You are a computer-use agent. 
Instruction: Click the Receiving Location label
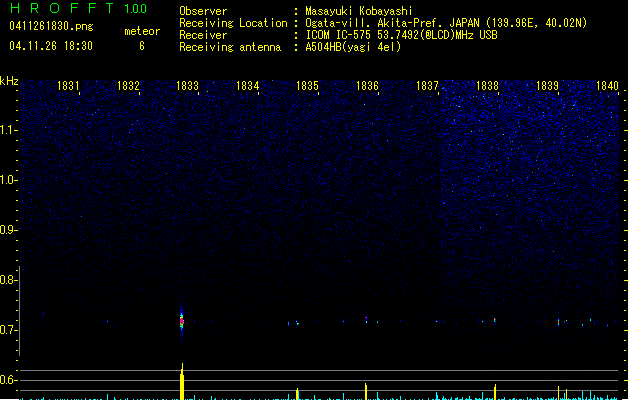233,23
